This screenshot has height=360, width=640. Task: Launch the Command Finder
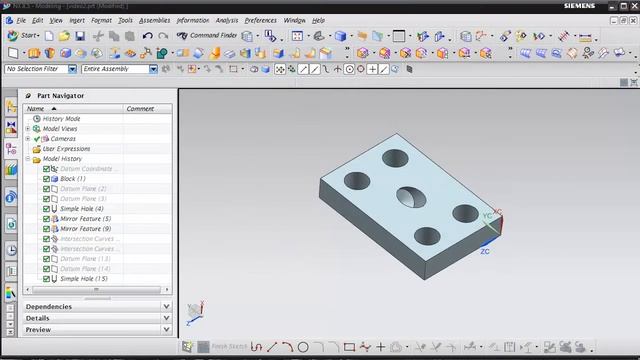207,36
